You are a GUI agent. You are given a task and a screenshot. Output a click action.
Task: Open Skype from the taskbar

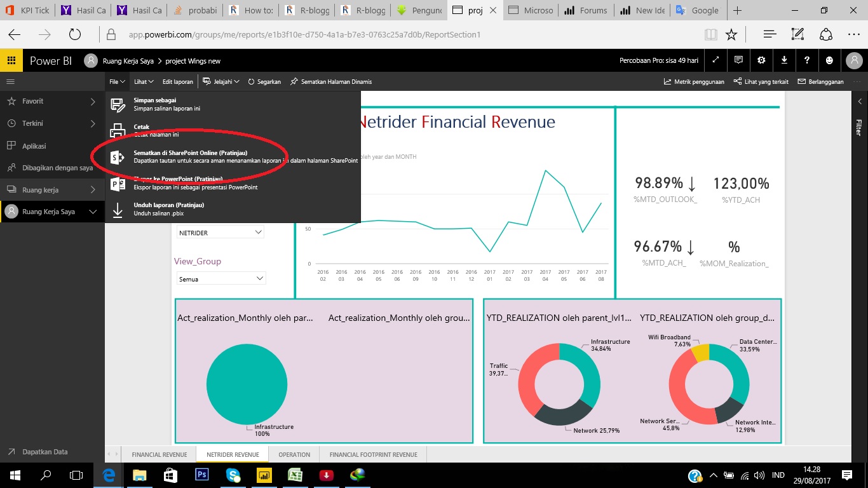(233, 475)
